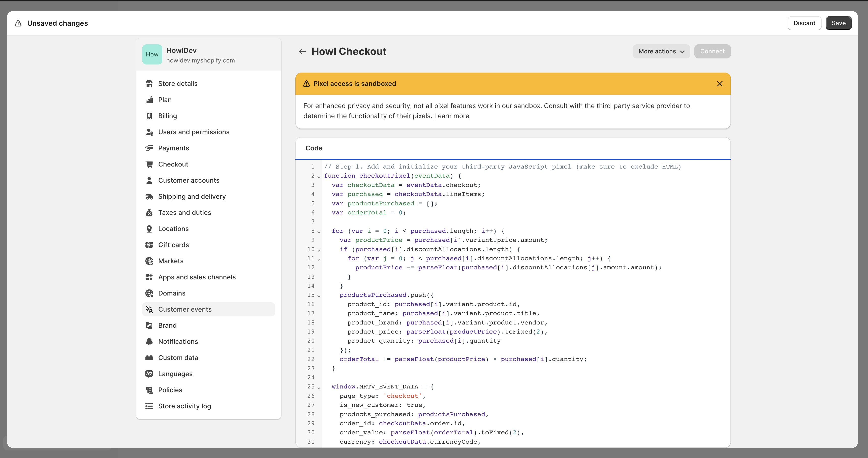This screenshot has width=868, height=458.
Task: Open the More actions dropdown
Action: click(x=661, y=52)
